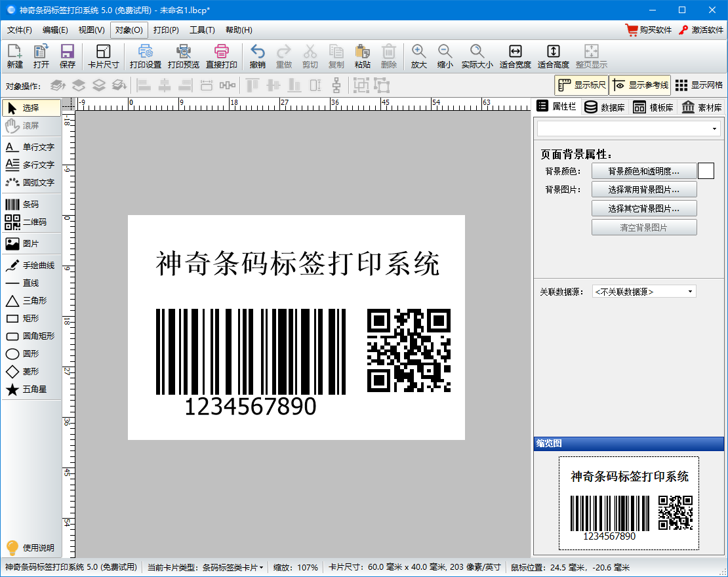Reset view with 实际大小 icon
The image size is (728, 577).
tap(477, 56)
